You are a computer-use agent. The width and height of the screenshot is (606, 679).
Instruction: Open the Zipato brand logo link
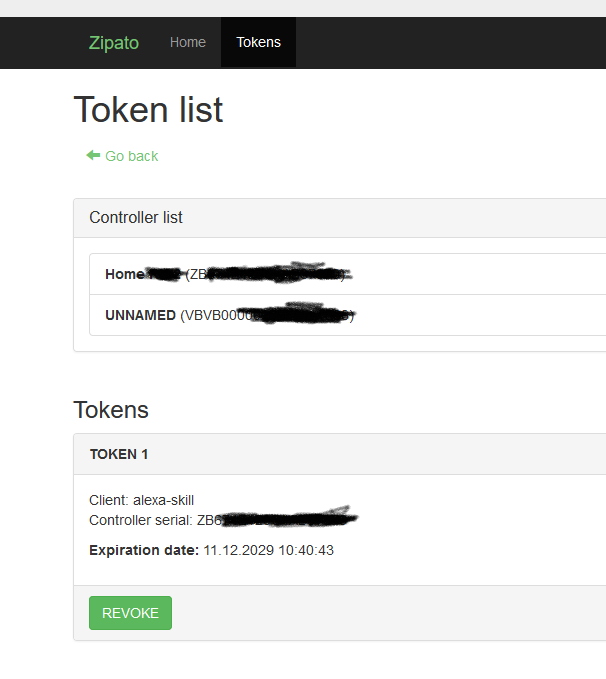(114, 43)
